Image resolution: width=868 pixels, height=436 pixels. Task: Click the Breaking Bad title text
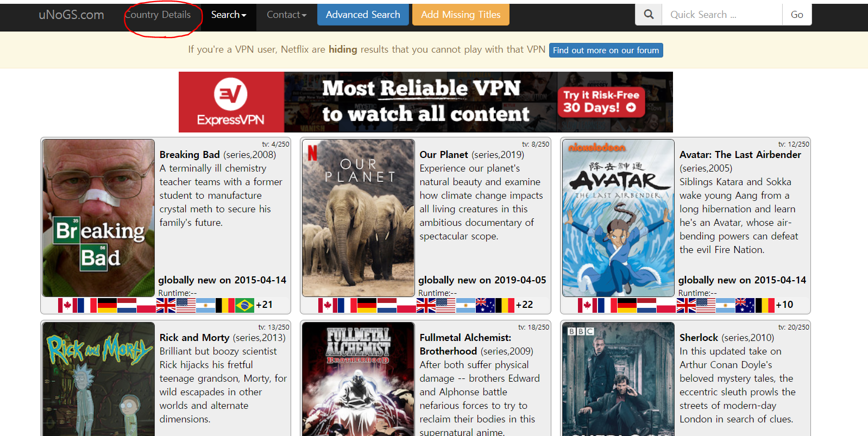(x=190, y=155)
